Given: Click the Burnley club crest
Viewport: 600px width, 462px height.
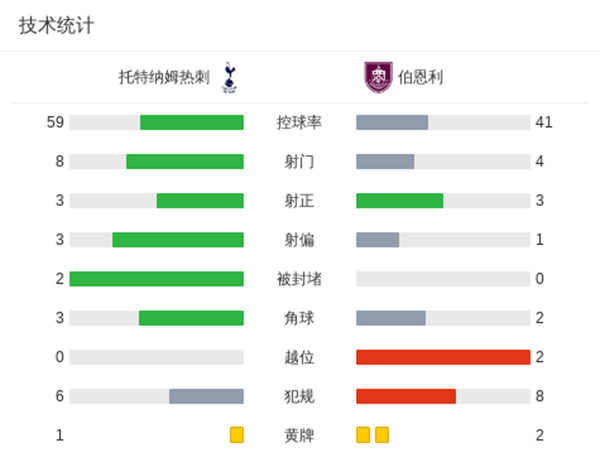Looking at the screenshot, I should [376, 76].
